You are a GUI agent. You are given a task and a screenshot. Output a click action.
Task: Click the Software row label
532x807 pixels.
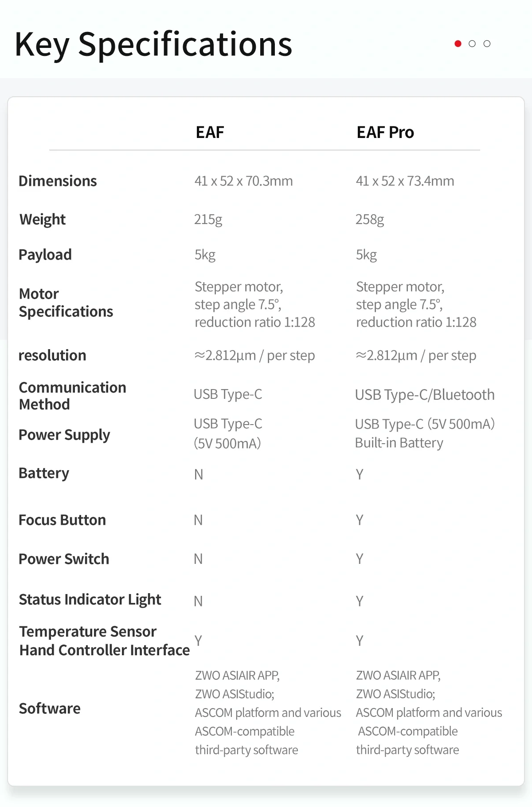(50, 709)
